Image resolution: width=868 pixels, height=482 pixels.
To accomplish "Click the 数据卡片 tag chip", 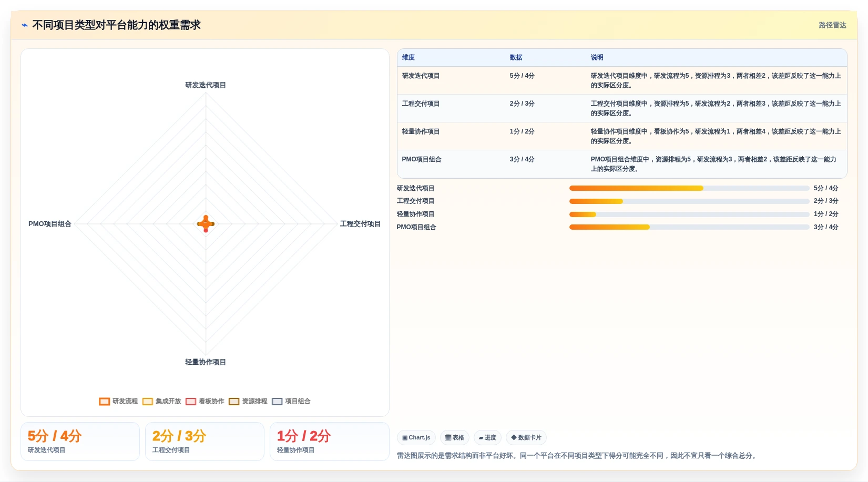I will 526,437.
